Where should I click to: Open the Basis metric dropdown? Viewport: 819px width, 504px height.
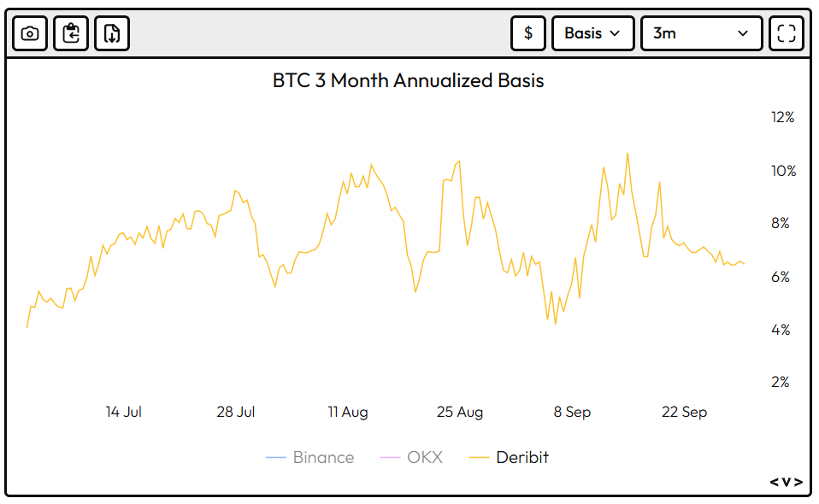pos(593,33)
